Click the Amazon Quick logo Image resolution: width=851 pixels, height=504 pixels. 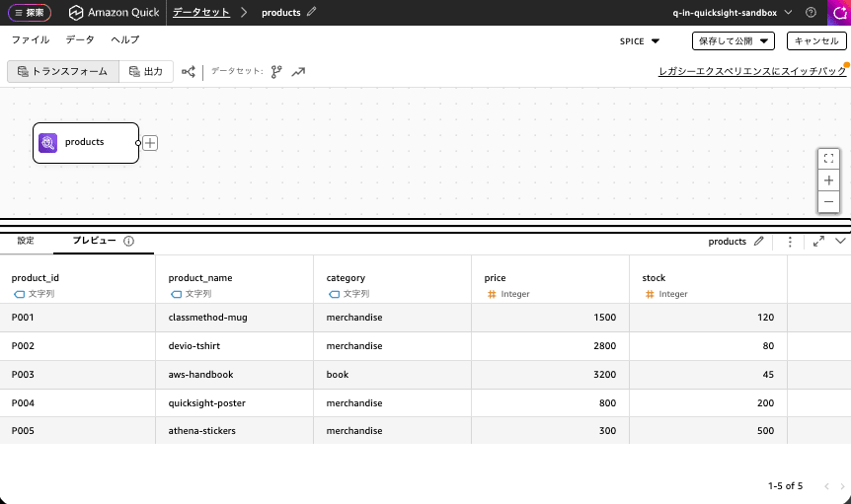(114, 13)
